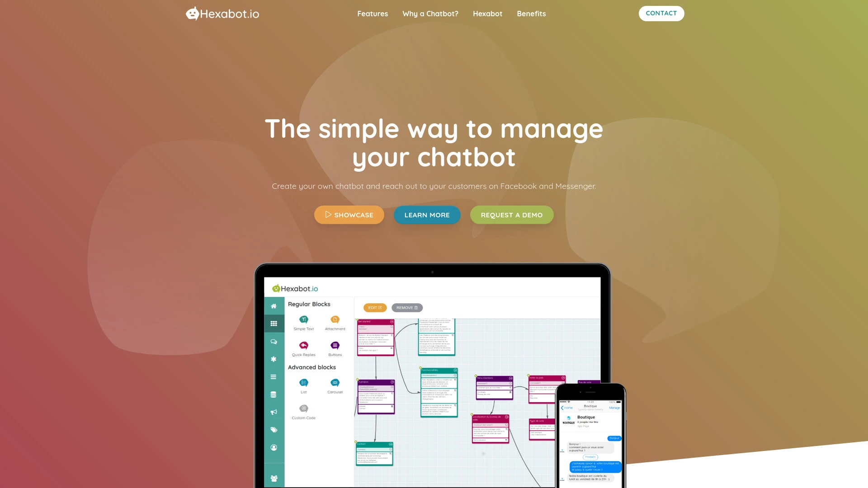Open the Features navigation menu item
This screenshot has height=488, width=868.
click(373, 13)
